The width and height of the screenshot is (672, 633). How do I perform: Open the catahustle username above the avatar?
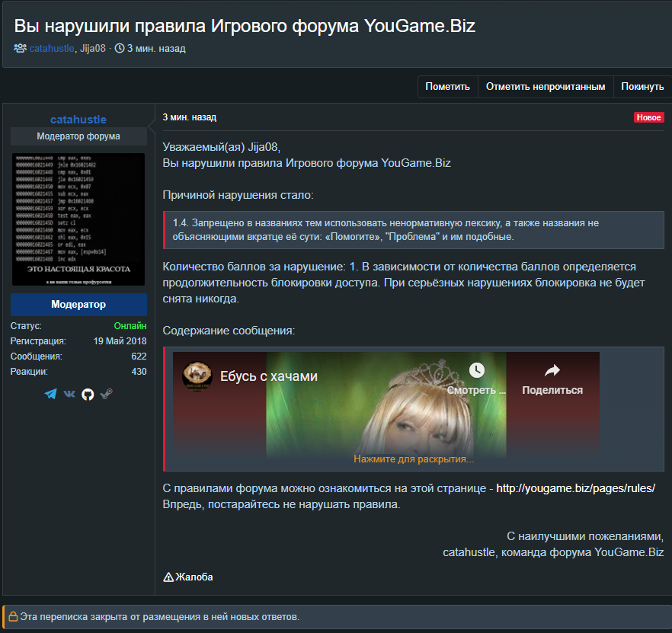click(x=78, y=120)
